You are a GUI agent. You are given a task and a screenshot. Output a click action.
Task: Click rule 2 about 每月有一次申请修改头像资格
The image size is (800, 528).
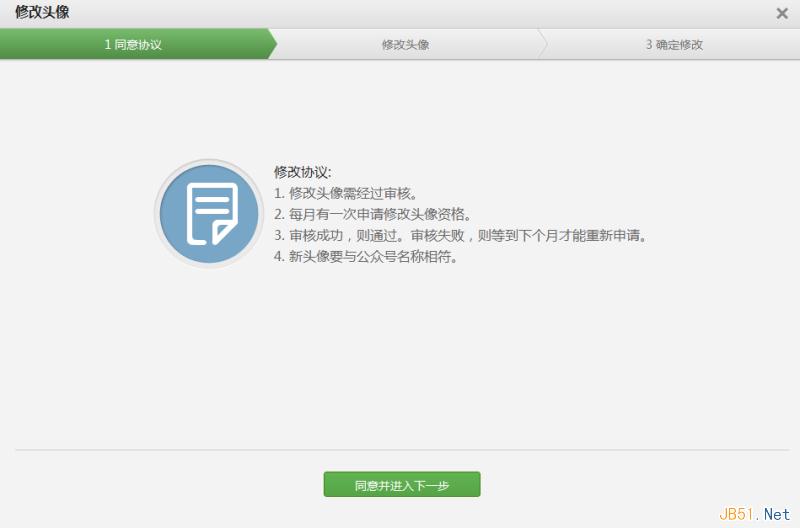372,214
